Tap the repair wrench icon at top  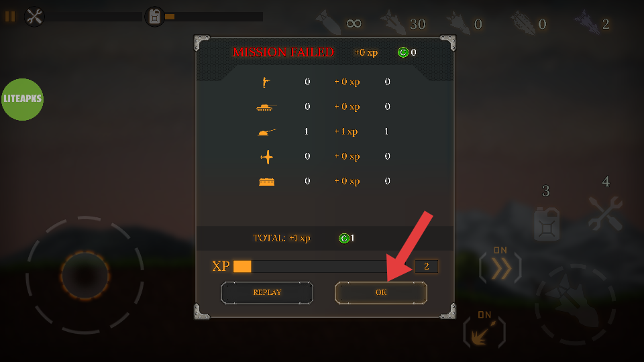[x=34, y=17]
